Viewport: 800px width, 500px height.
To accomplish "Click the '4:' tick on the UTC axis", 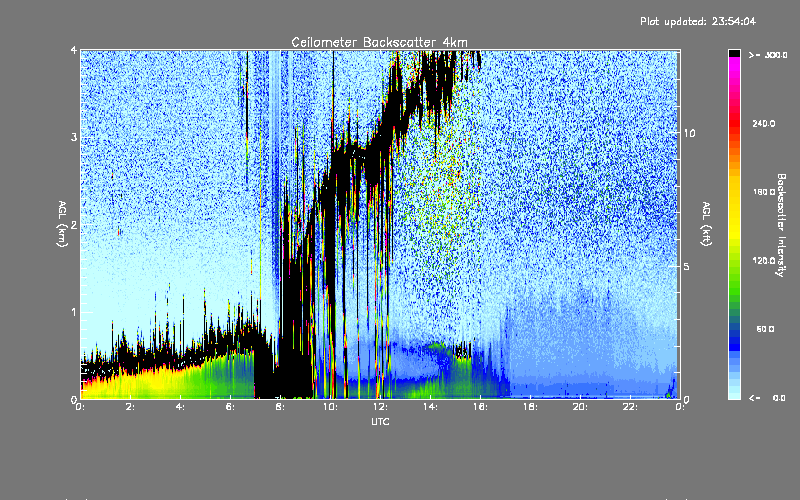I will (x=180, y=407).
